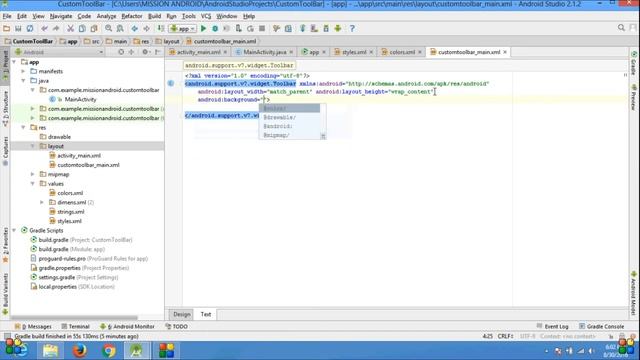The height and width of the screenshot is (360, 640).
Task: Expand the mipmap folder
Action: (33, 174)
